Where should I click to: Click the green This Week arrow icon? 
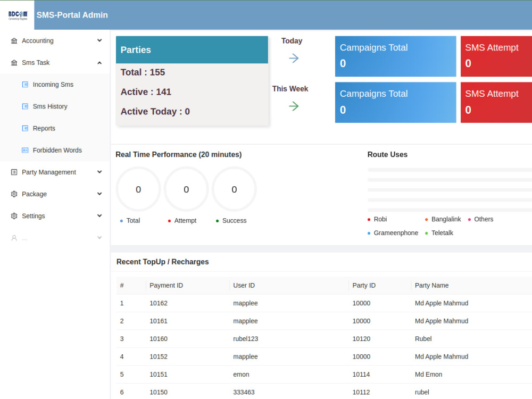point(294,106)
